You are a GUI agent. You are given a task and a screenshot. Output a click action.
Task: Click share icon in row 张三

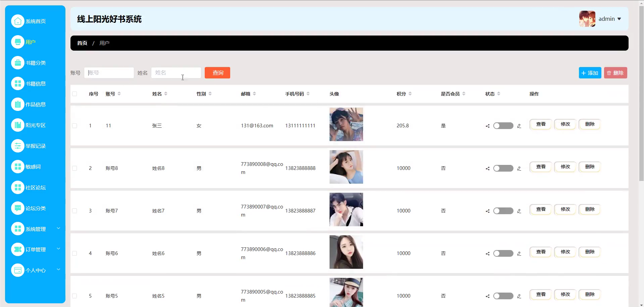tap(488, 126)
